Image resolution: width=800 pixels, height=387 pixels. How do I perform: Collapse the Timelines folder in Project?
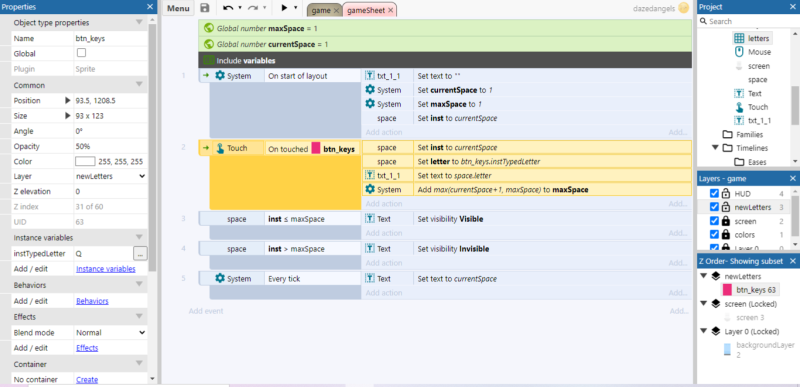click(x=715, y=148)
